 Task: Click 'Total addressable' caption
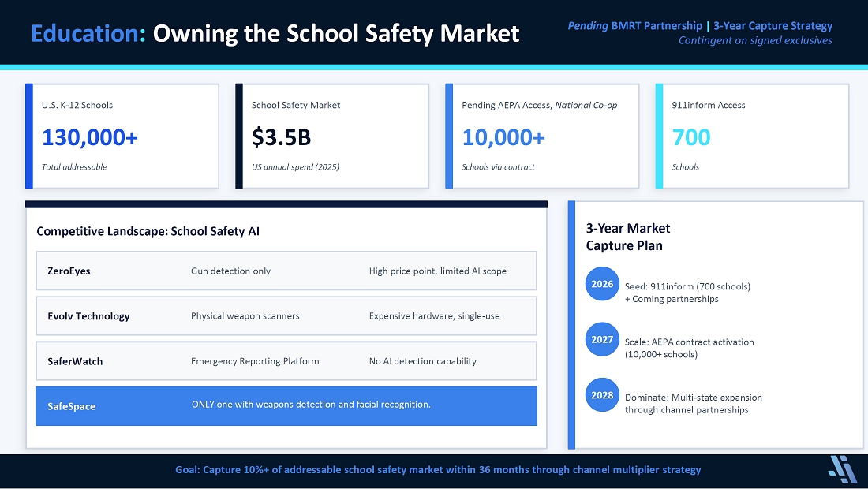click(x=74, y=166)
